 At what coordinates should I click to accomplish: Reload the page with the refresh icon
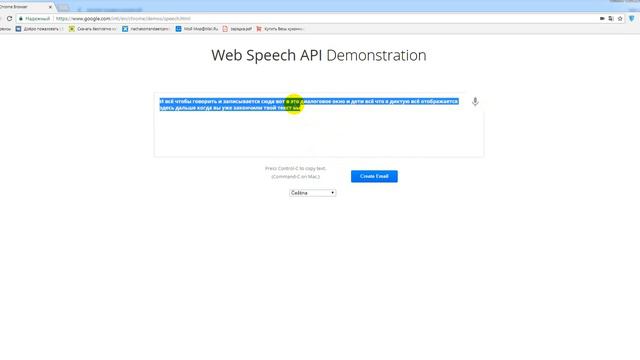(x=9, y=18)
